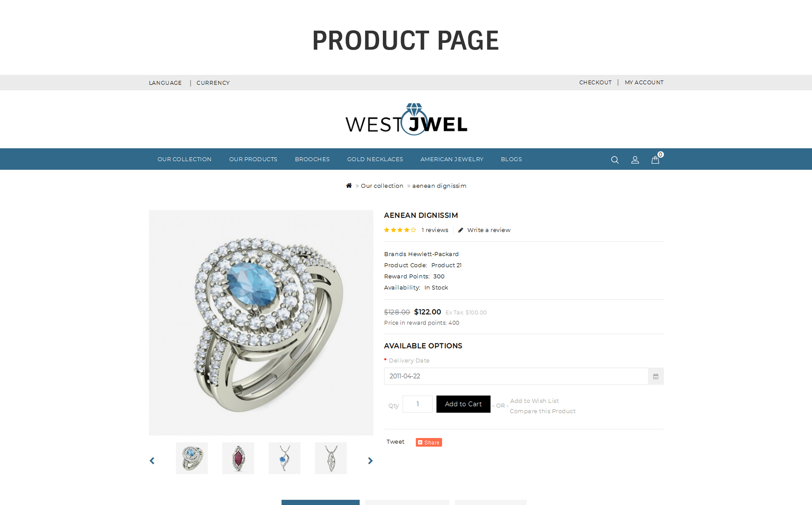Click Compare this Product link
Viewport: 812px width, 505px height.
pos(543,411)
